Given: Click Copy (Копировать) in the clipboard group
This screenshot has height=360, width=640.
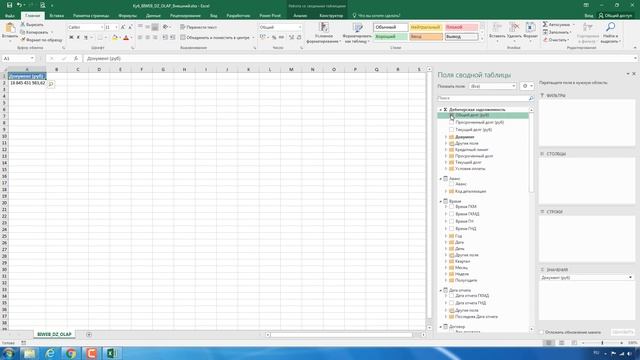Looking at the screenshot, I should tap(34, 32).
